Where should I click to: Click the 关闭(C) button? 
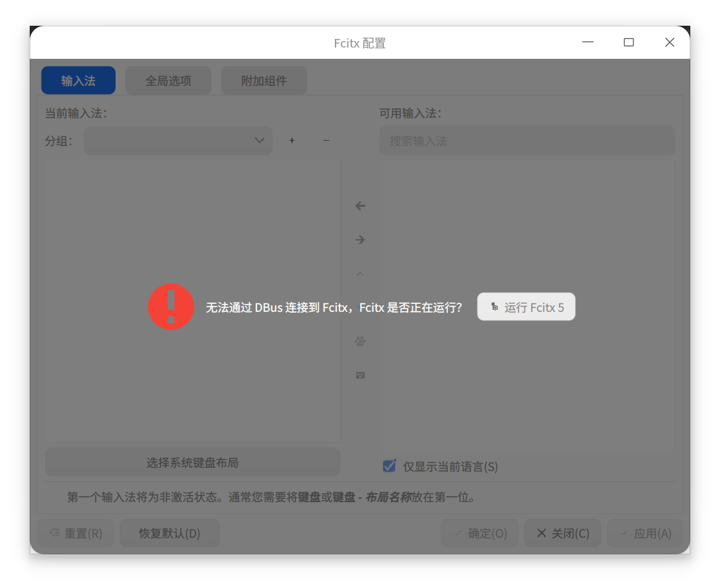click(x=563, y=533)
